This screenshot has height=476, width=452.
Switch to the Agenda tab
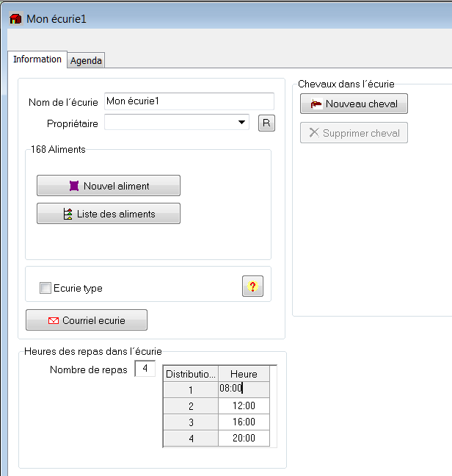[86, 60]
